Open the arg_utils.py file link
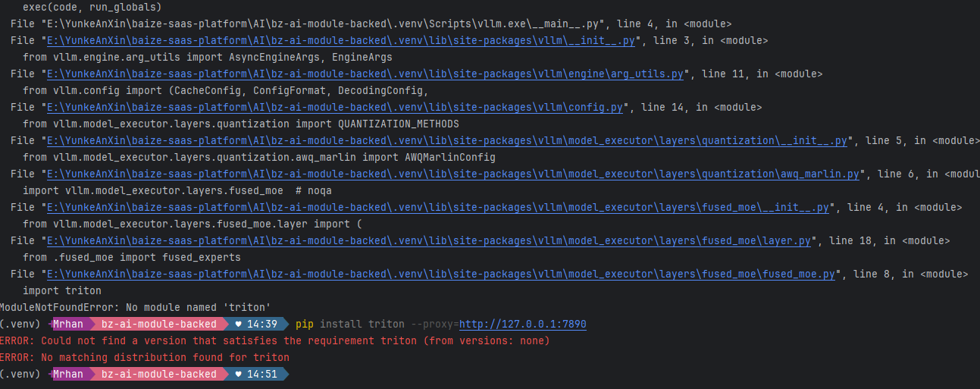980x389 pixels. click(365, 74)
